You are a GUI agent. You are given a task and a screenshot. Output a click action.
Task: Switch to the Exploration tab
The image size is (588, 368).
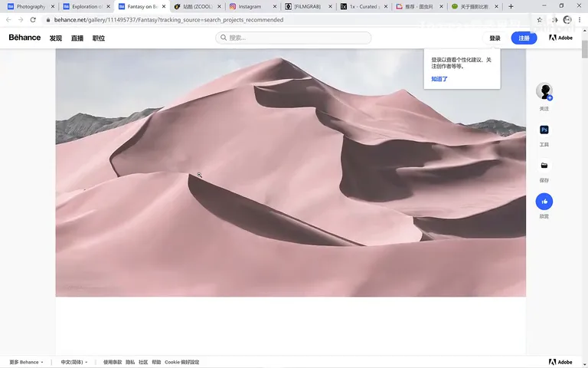point(87,6)
